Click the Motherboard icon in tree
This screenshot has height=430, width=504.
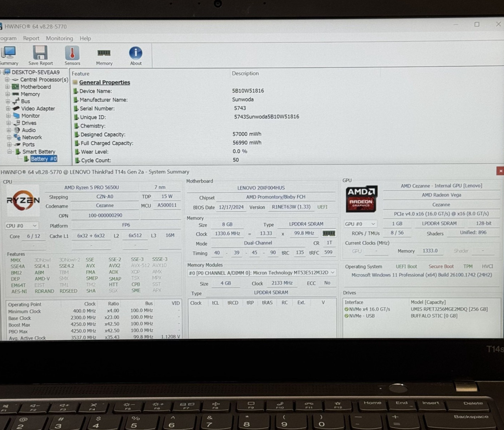[15, 87]
